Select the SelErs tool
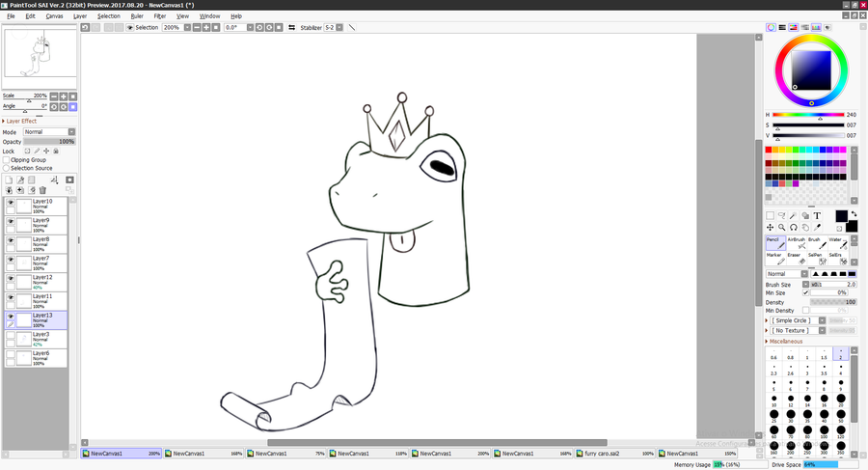This screenshot has width=868, height=470. (837, 259)
